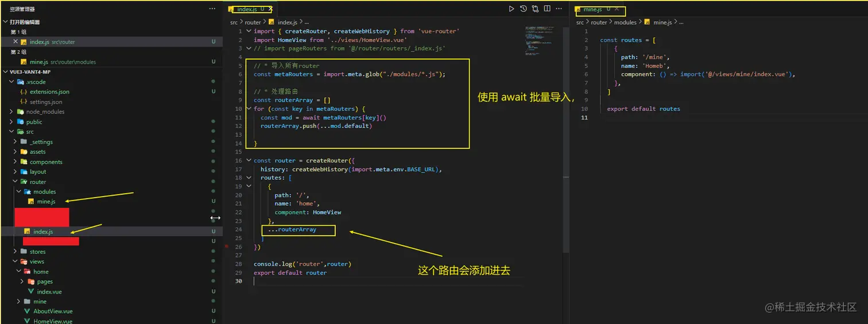This screenshot has height=324, width=868.
Task: Click the stores folder icon
Action: (24, 252)
